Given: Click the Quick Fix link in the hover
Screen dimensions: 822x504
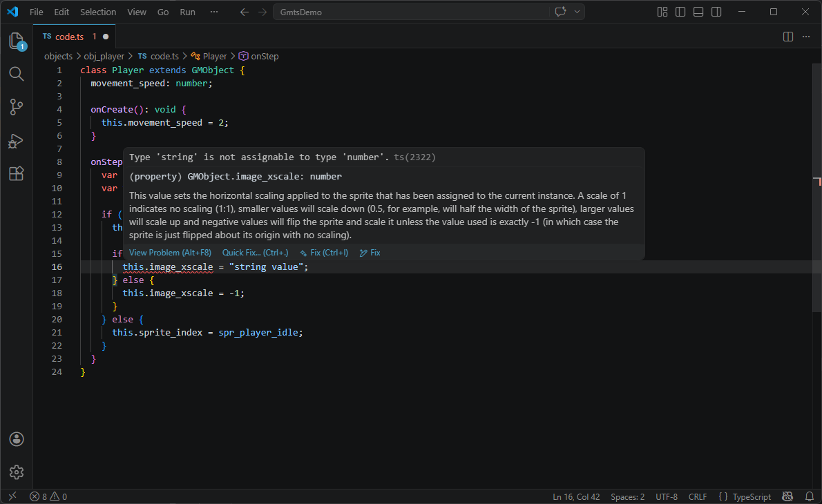Looking at the screenshot, I should coord(256,253).
